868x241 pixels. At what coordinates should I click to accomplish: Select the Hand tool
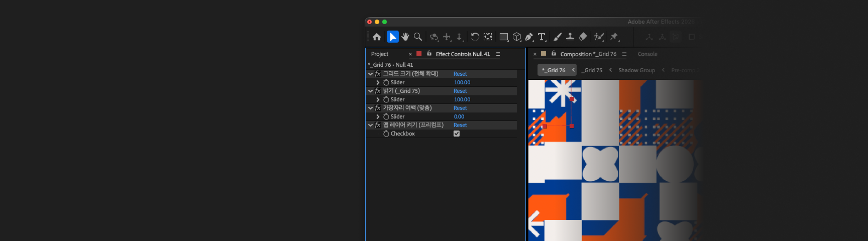(x=405, y=37)
